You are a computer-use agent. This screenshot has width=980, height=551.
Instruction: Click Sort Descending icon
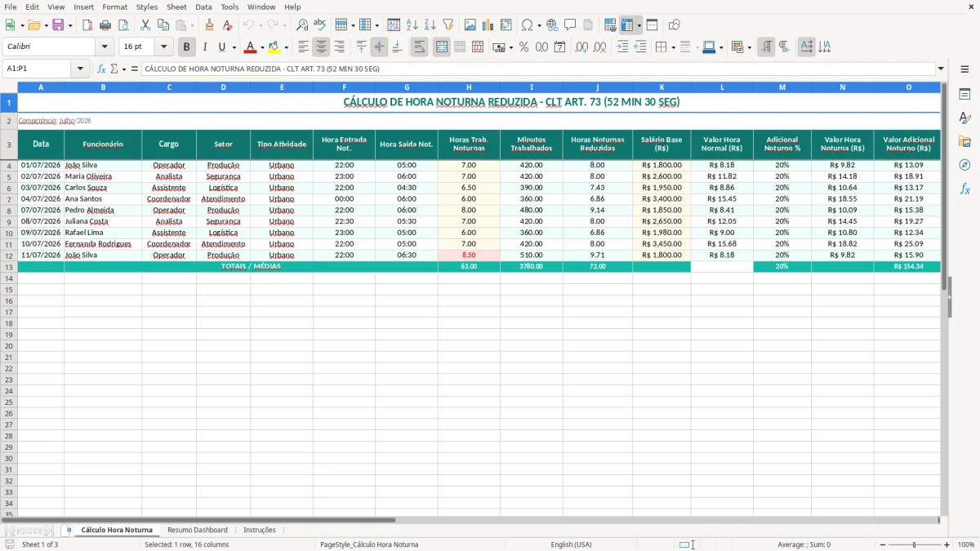[x=430, y=25]
